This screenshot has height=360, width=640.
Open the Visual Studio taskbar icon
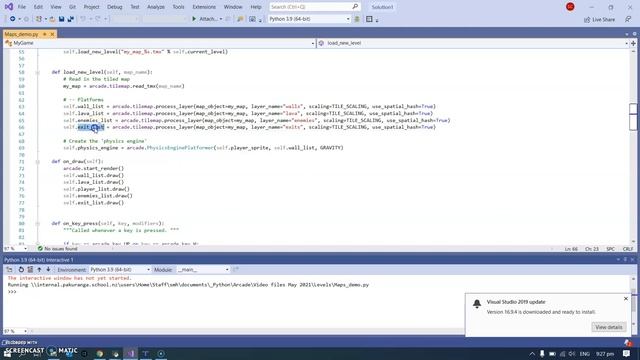tap(131, 353)
